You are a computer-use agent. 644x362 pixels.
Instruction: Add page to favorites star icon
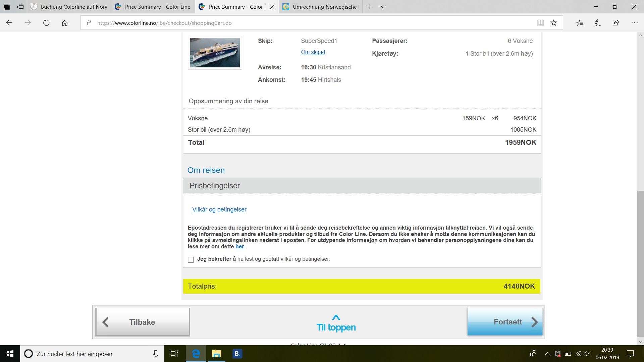click(x=554, y=23)
